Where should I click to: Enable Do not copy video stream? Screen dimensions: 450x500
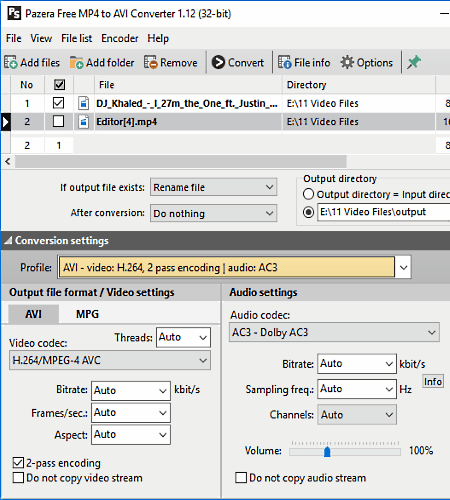tap(18, 478)
